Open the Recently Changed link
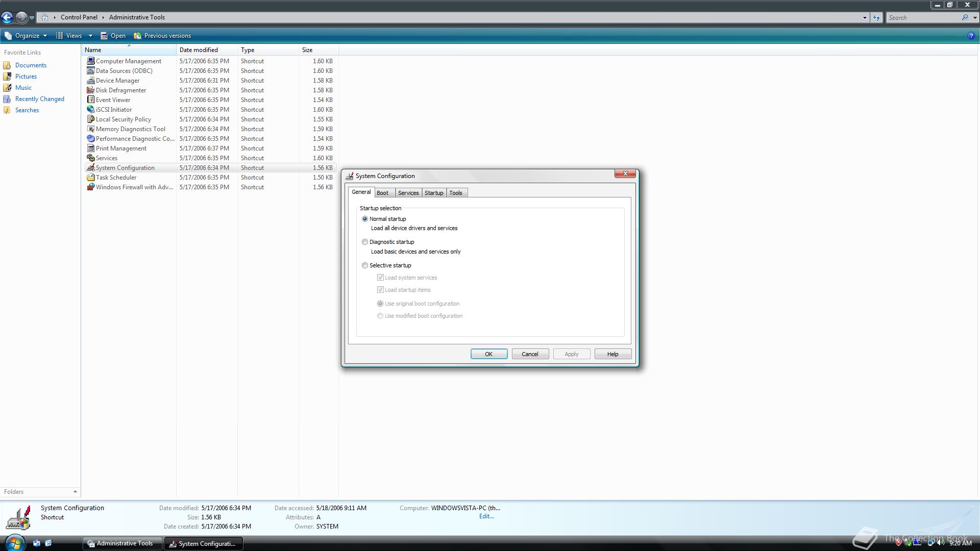Viewport: 980px width, 551px height. (40, 99)
